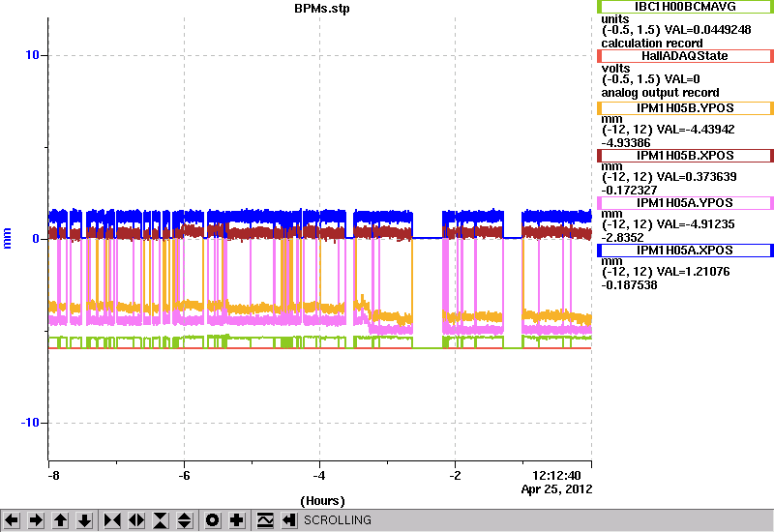This screenshot has height=532, width=774.
Task: Click the waveform graph icon
Action: pyautogui.click(x=265, y=520)
